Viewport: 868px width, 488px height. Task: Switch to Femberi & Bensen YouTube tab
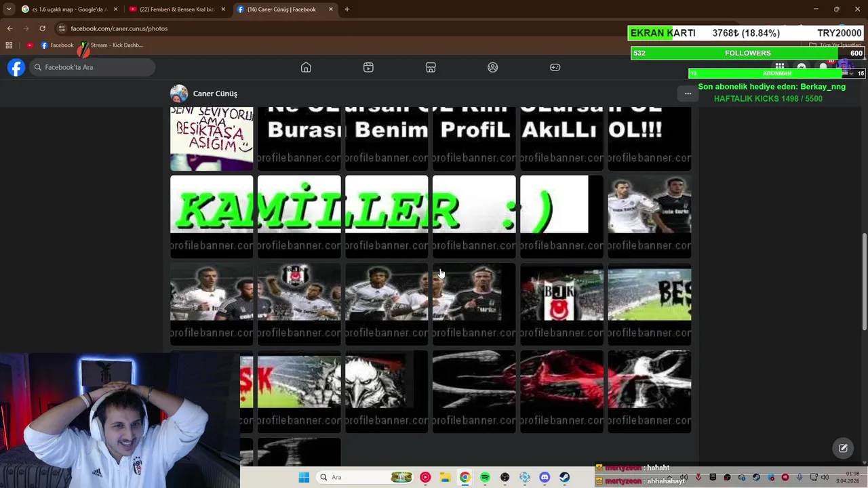(176, 9)
